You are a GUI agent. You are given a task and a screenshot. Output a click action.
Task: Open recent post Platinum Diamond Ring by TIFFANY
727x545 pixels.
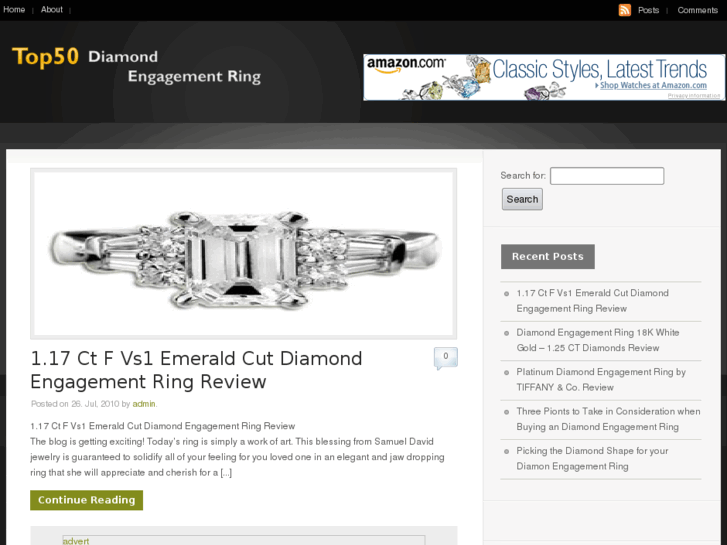click(601, 379)
